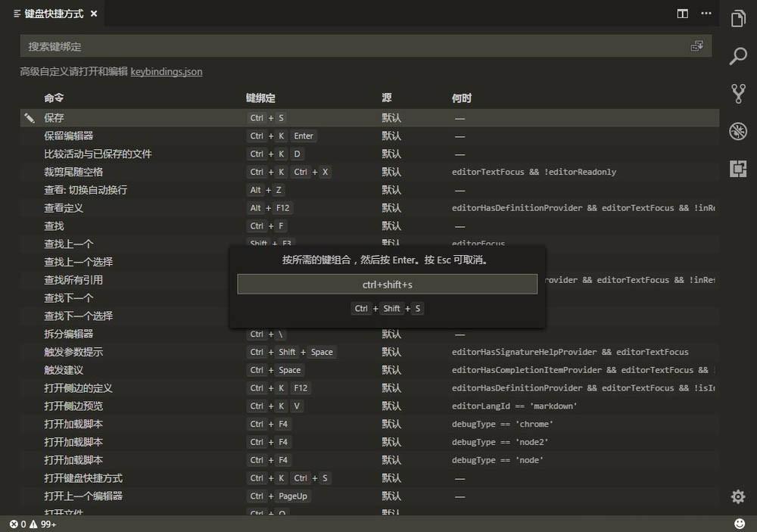Open the More Actions ellipsis menu

[706, 14]
